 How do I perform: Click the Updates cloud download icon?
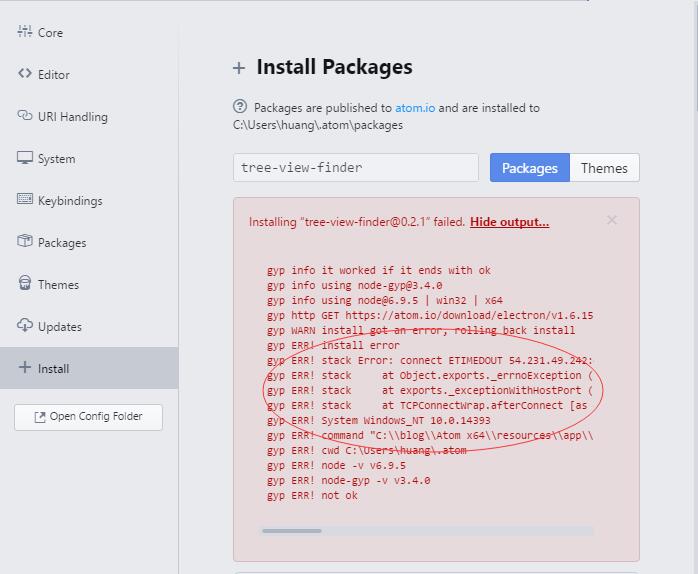[x=24, y=326]
